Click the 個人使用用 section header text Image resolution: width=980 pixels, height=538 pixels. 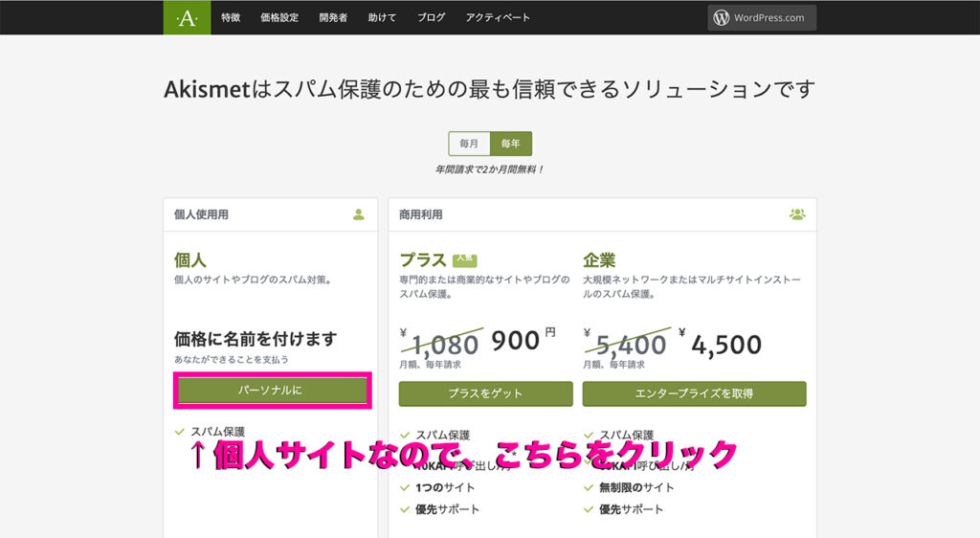click(x=201, y=214)
